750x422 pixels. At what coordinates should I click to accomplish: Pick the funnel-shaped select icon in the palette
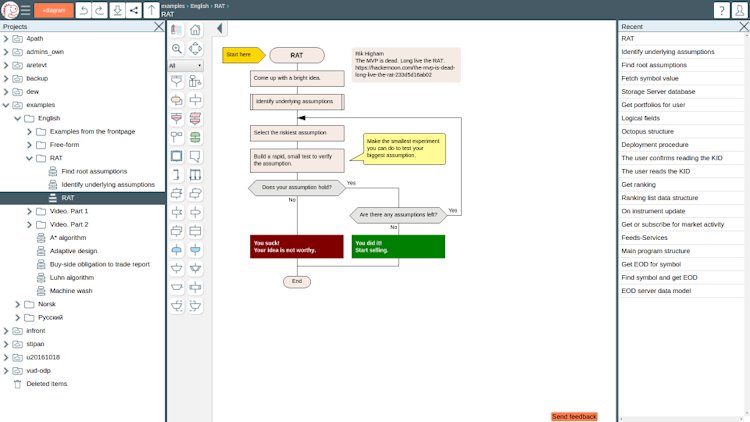click(x=176, y=81)
